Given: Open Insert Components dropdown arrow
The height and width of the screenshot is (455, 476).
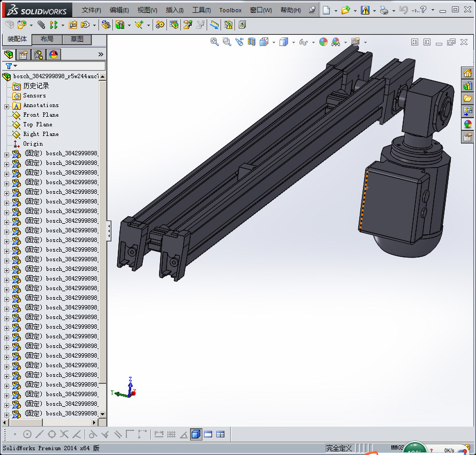Looking at the screenshot, I should pyautogui.click(x=31, y=25).
